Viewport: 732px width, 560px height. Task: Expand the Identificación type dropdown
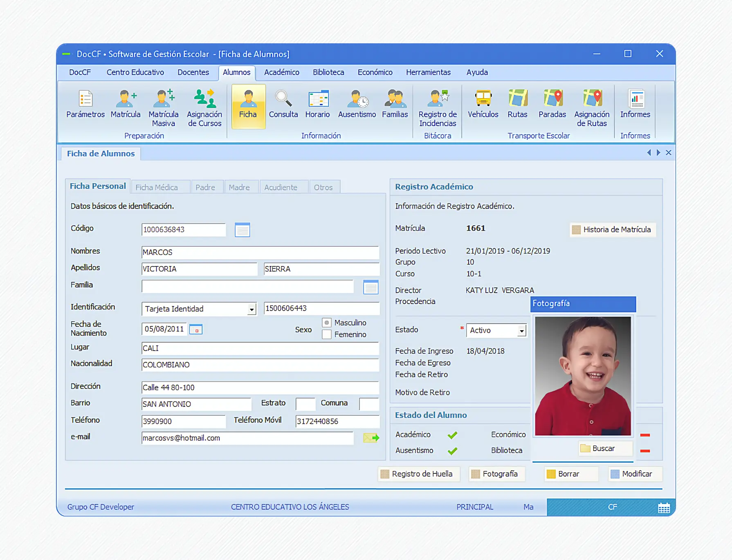[x=251, y=309]
